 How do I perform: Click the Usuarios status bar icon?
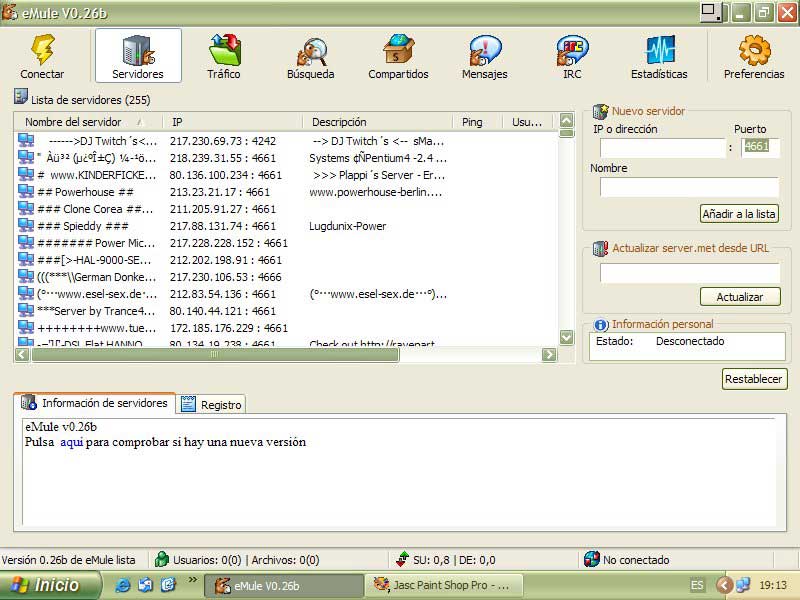coord(162,559)
